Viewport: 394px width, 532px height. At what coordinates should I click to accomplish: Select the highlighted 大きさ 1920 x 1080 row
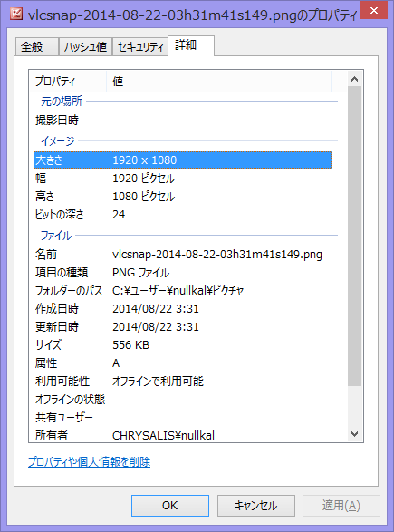tap(182, 160)
